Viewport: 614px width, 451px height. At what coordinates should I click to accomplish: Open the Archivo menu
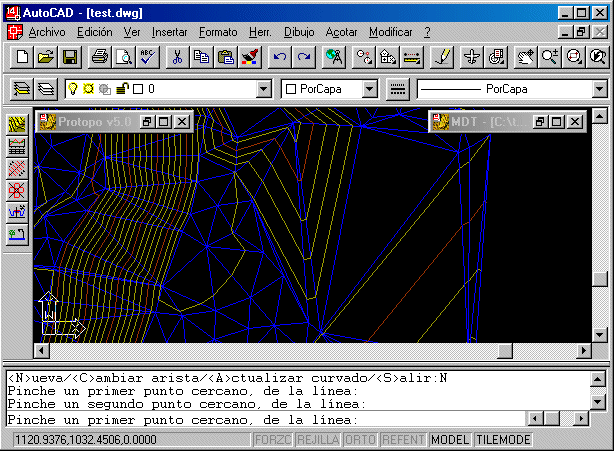pos(47,32)
